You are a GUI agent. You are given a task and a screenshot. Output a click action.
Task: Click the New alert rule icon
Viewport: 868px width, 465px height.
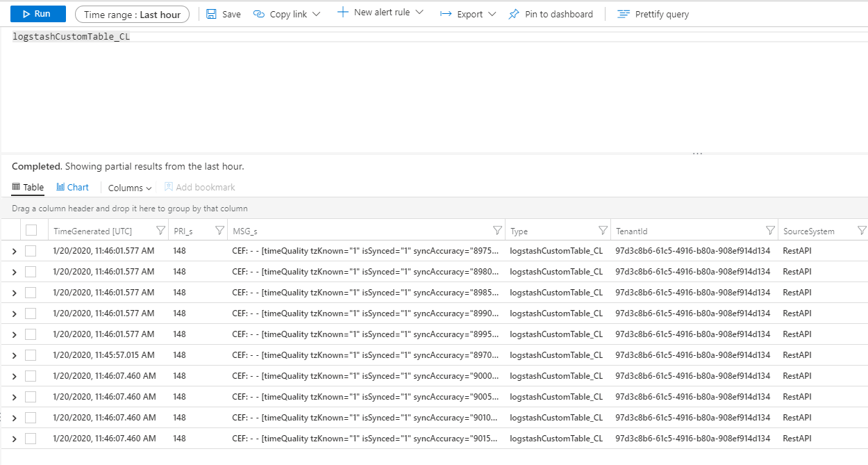tap(341, 11)
